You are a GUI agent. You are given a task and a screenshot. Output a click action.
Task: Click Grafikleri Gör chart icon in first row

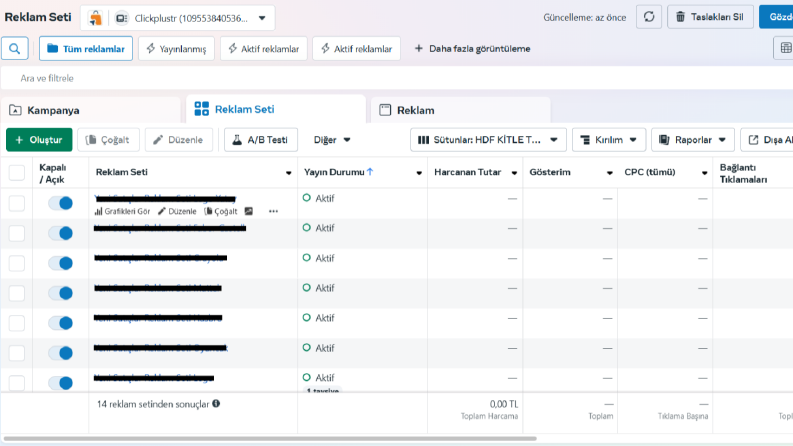98,211
